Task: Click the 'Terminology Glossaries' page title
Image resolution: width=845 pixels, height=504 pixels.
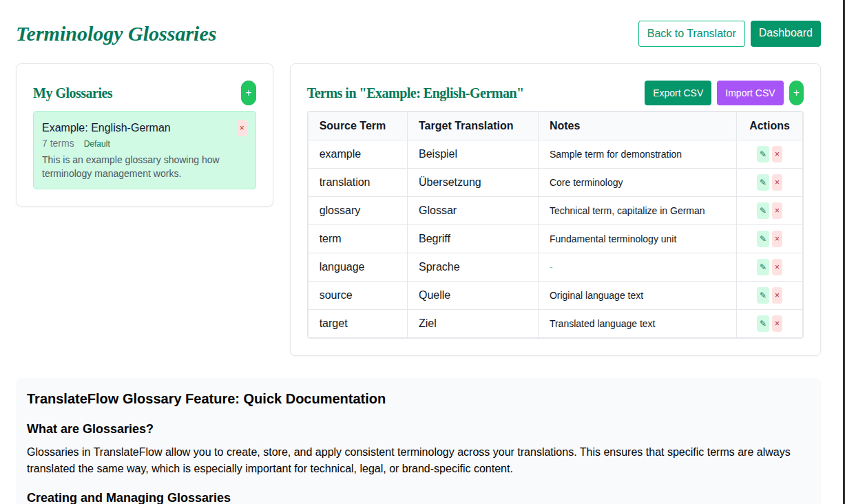Action: pyautogui.click(x=116, y=34)
